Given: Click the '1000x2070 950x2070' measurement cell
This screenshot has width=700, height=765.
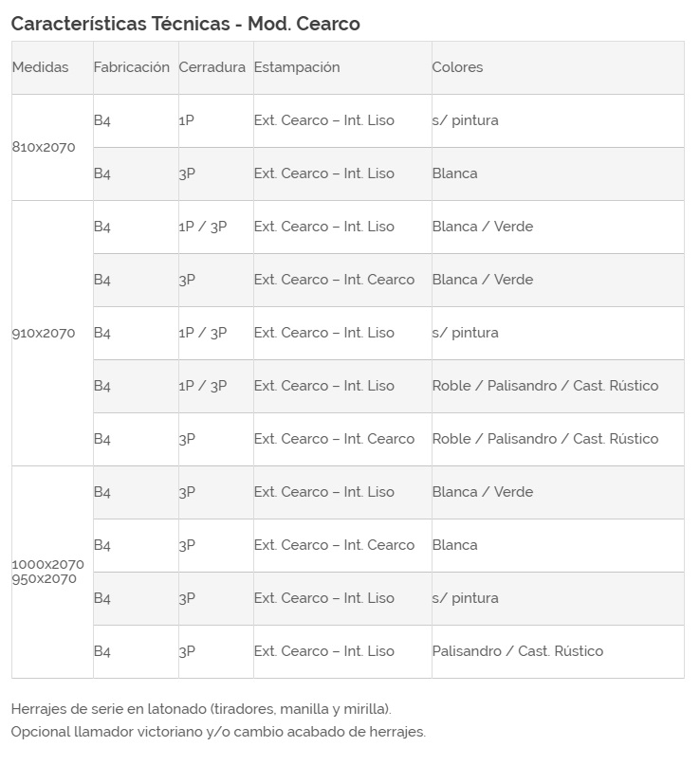Looking at the screenshot, I should [x=47, y=572].
